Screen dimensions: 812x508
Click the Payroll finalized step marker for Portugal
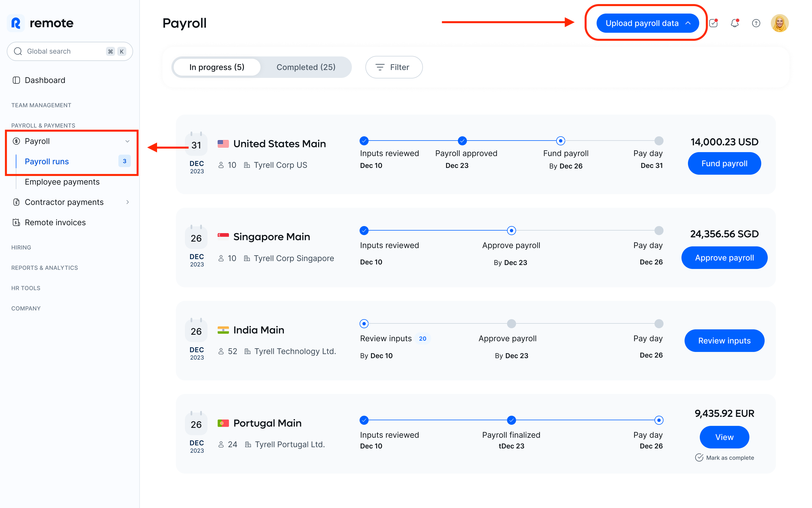pos(511,420)
